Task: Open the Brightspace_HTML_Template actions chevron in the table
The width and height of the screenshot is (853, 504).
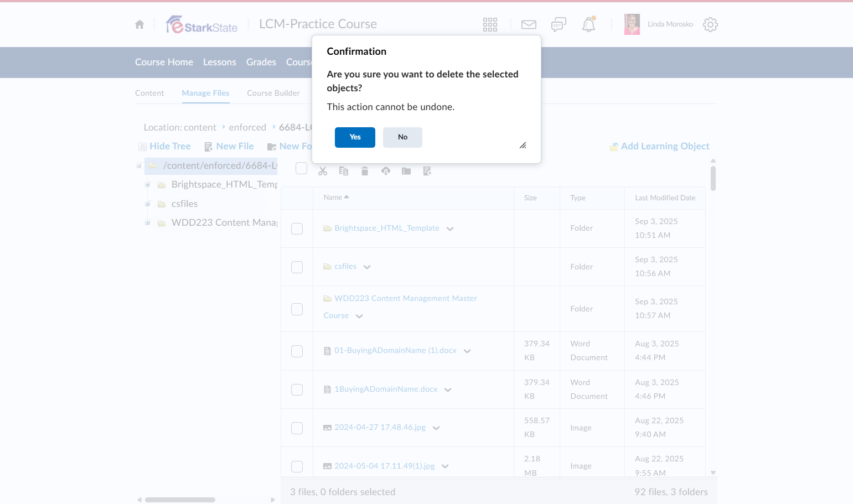Action: (x=450, y=229)
